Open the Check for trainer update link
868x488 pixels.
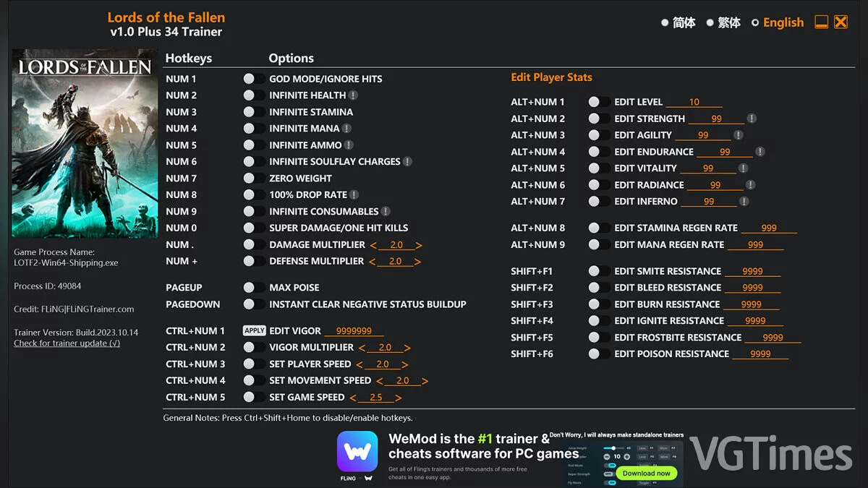coord(67,343)
